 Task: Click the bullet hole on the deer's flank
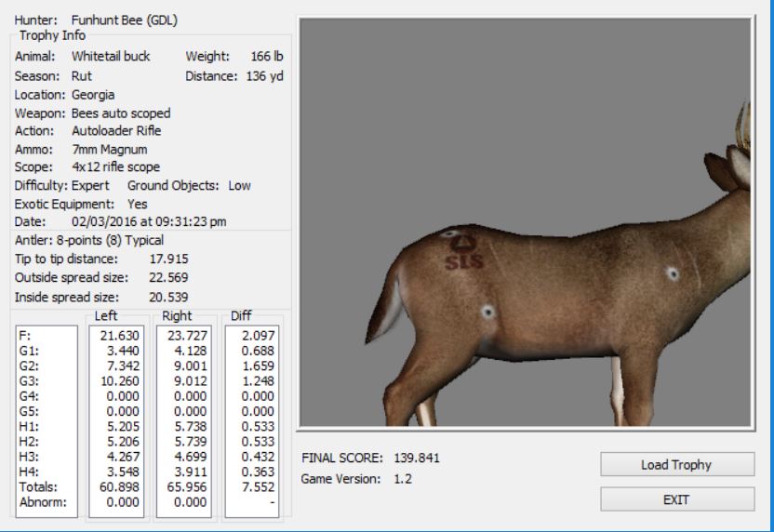486,313
